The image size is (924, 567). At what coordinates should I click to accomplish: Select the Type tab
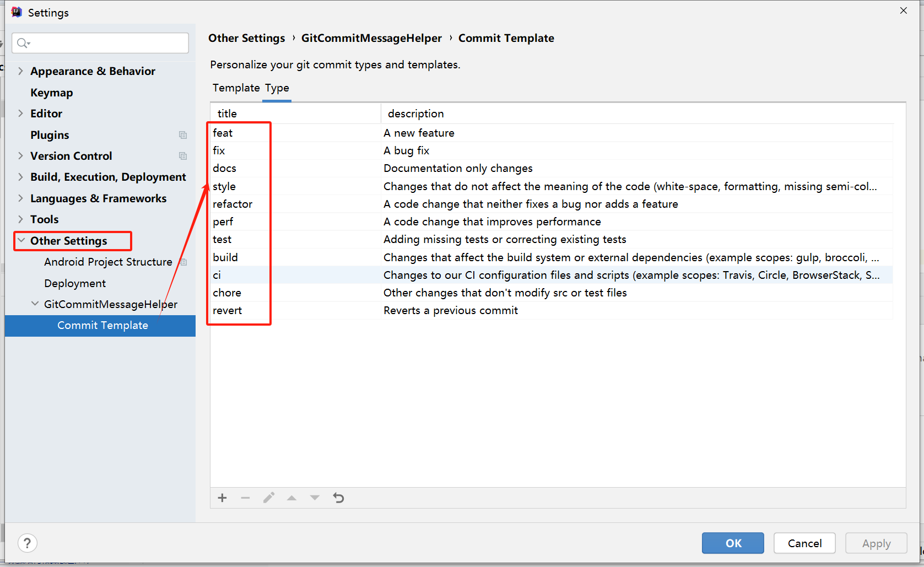pos(277,88)
